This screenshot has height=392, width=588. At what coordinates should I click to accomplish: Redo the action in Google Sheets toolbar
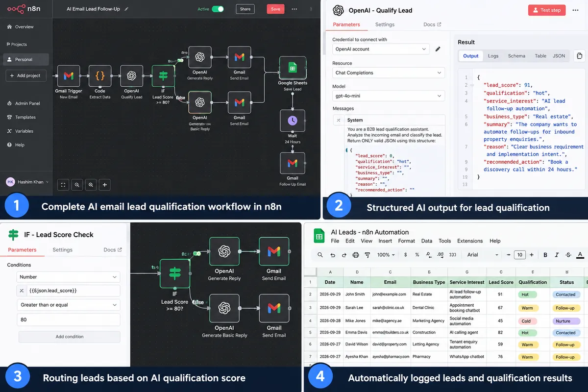(344, 255)
